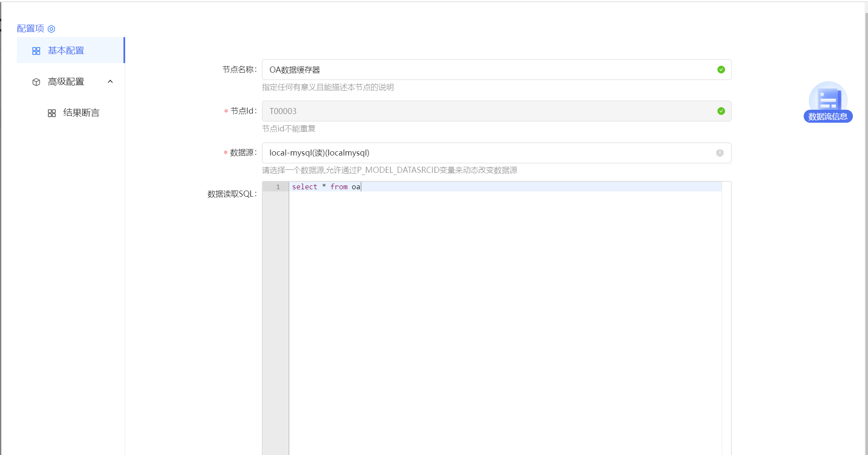The height and width of the screenshot is (455, 868).
Task: Click the target icon beside 配置项
Action: coord(52,29)
